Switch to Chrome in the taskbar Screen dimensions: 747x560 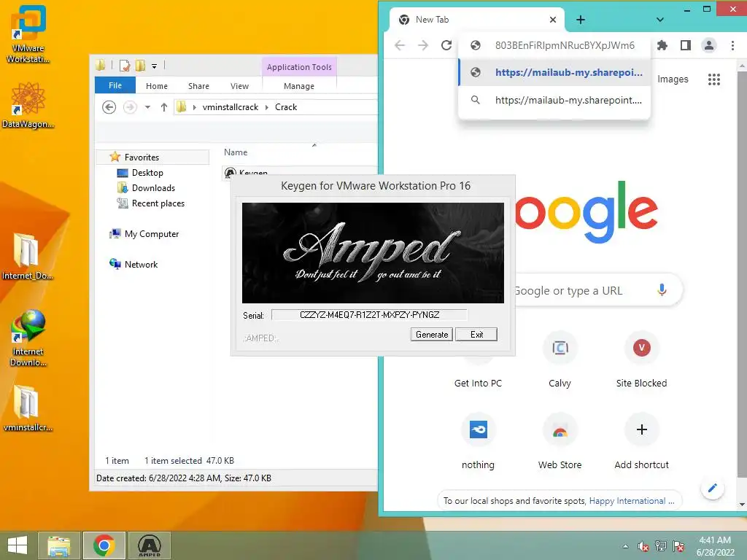[x=104, y=545]
